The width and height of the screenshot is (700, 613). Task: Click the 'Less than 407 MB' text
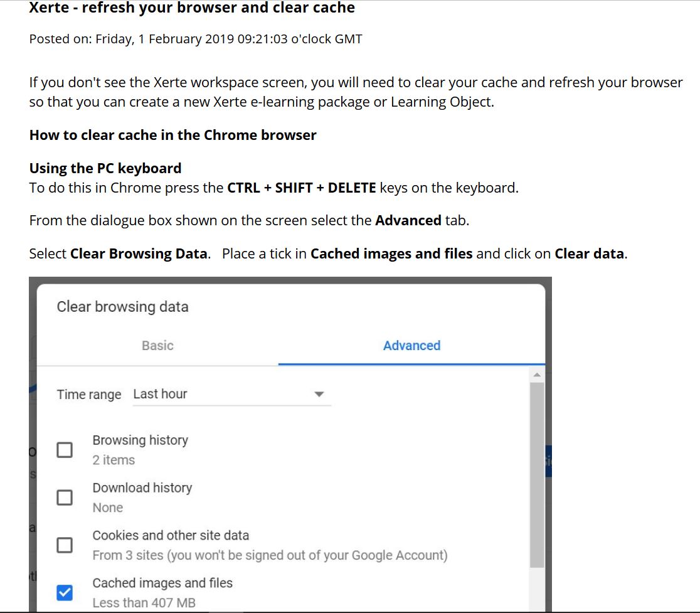pyautogui.click(x=144, y=603)
